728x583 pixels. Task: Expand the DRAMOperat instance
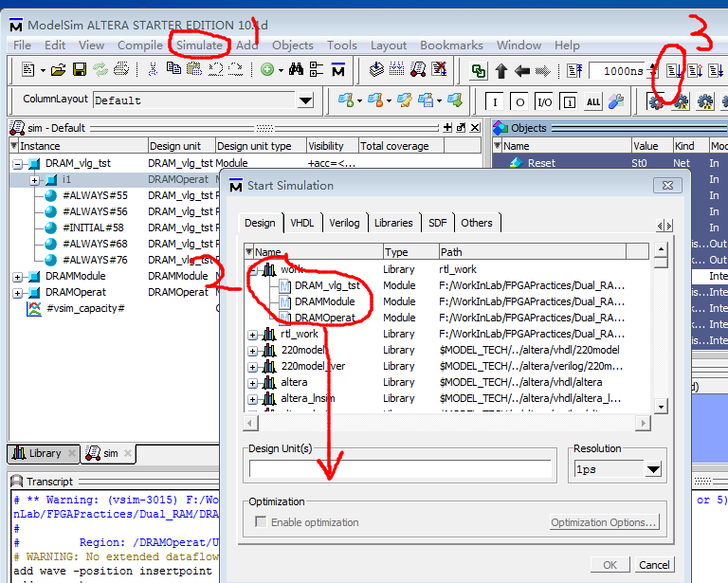18,293
